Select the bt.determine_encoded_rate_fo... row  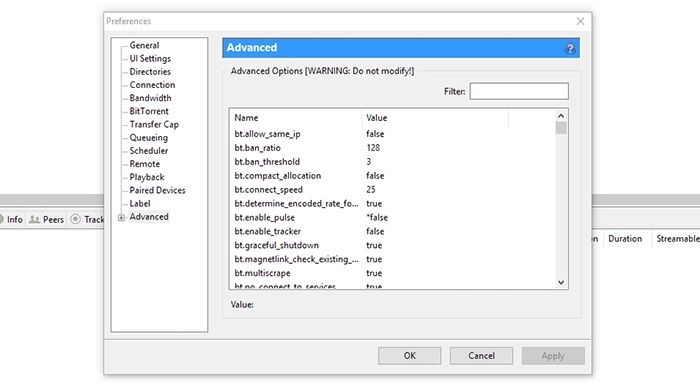coord(296,204)
